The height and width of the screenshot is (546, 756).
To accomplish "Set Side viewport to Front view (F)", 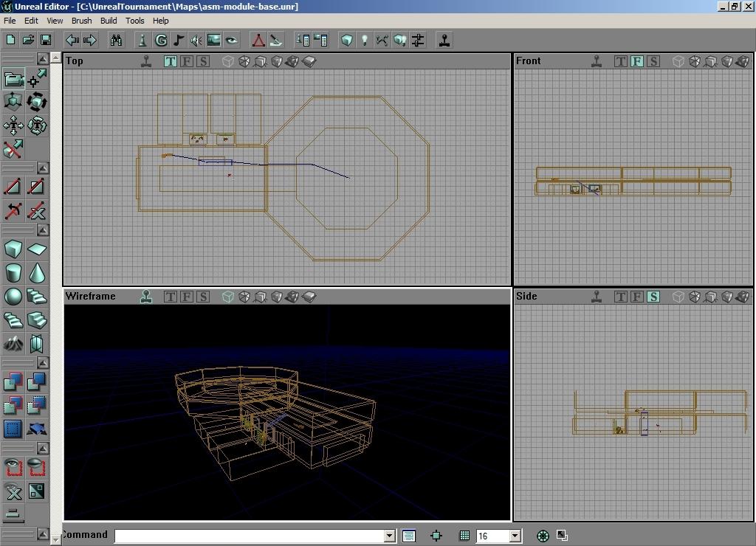I will coord(636,297).
